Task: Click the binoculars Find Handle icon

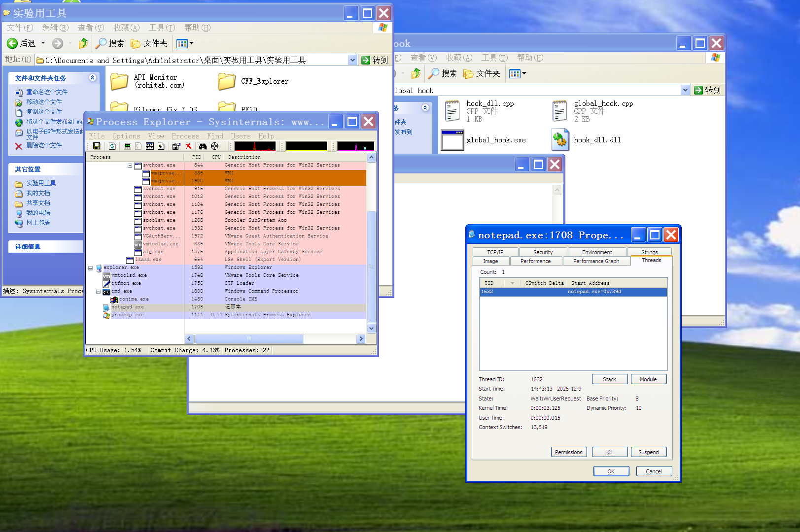Action: pos(203,146)
